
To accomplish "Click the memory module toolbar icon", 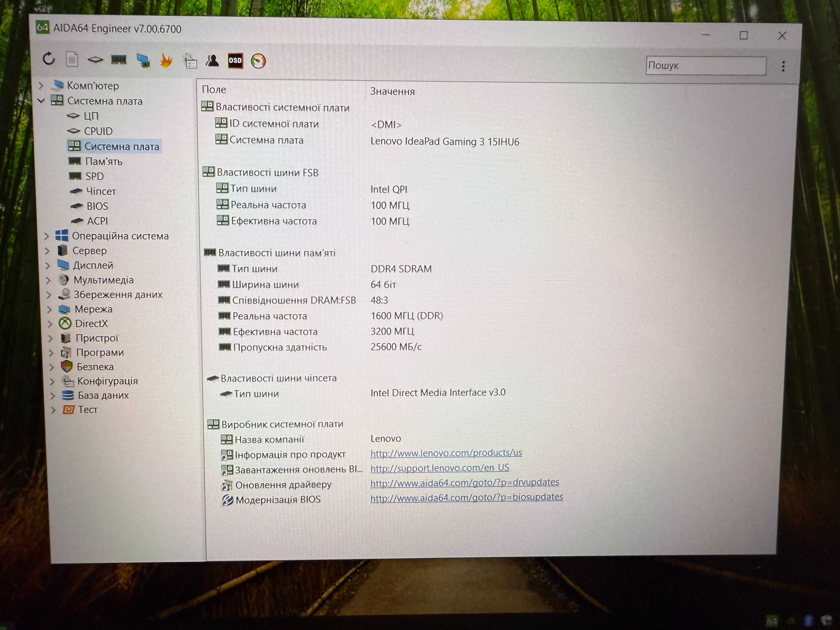I will click(x=119, y=60).
